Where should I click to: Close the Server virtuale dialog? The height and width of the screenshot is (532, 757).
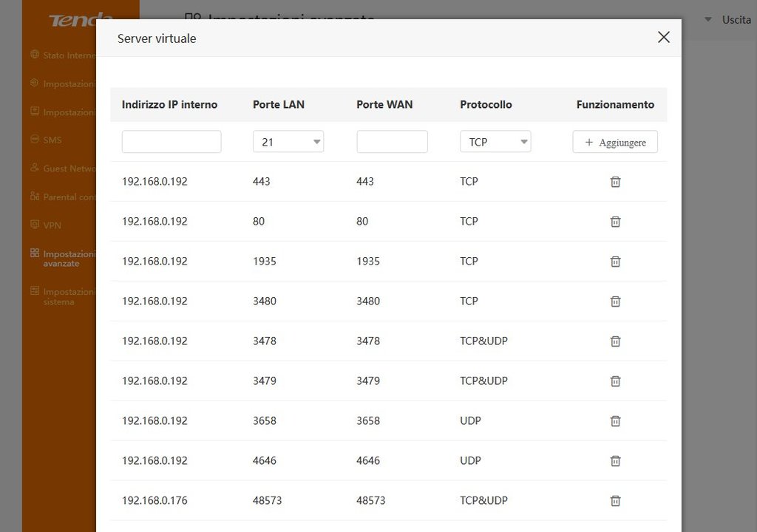click(664, 38)
